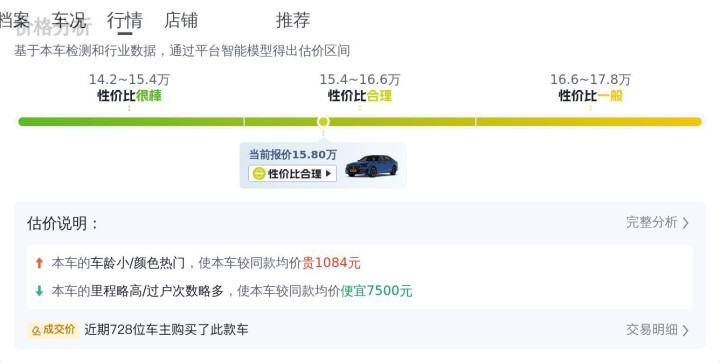Click the price marker on gradient bar

[x=323, y=122]
